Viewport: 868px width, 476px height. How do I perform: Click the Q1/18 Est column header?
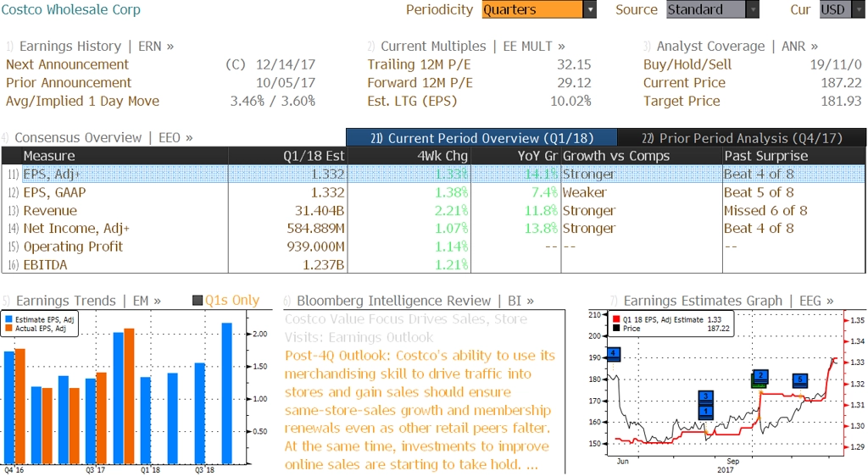[x=288, y=156]
